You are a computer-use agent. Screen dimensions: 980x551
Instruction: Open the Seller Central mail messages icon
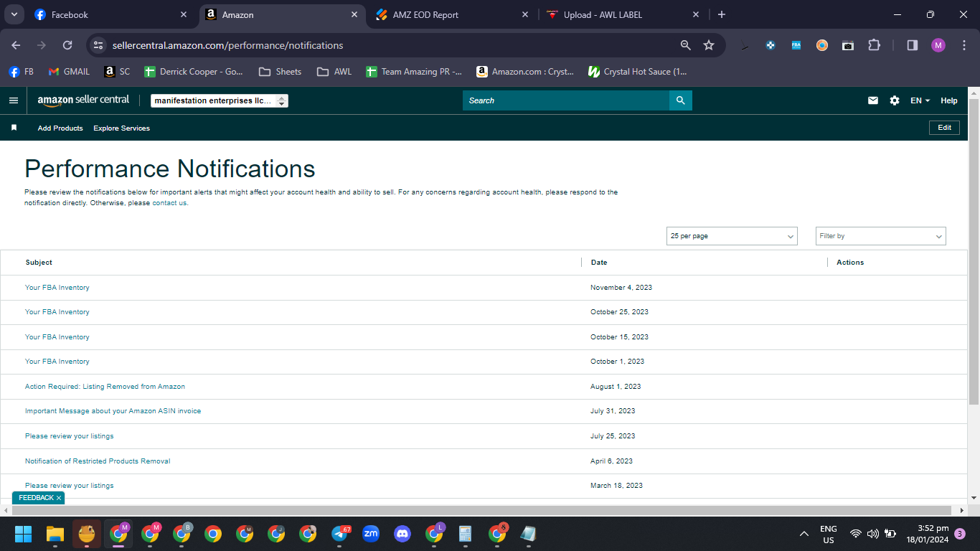[873, 100]
